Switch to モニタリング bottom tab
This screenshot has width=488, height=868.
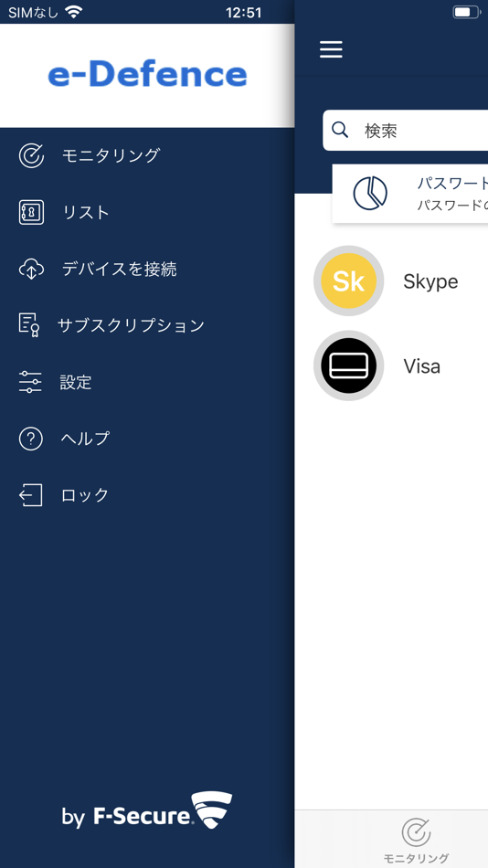[417, 841]
